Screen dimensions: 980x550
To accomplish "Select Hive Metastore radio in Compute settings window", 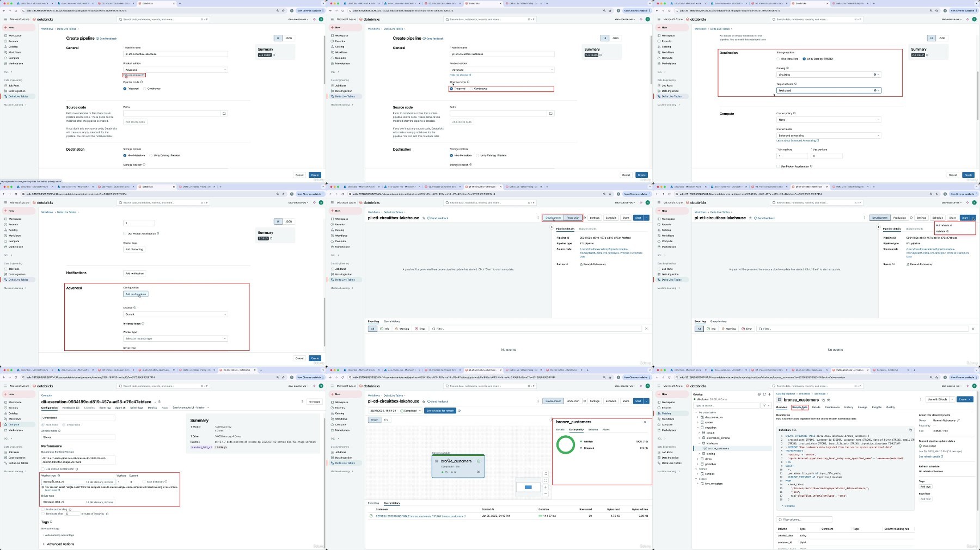I will click(778, 59).
